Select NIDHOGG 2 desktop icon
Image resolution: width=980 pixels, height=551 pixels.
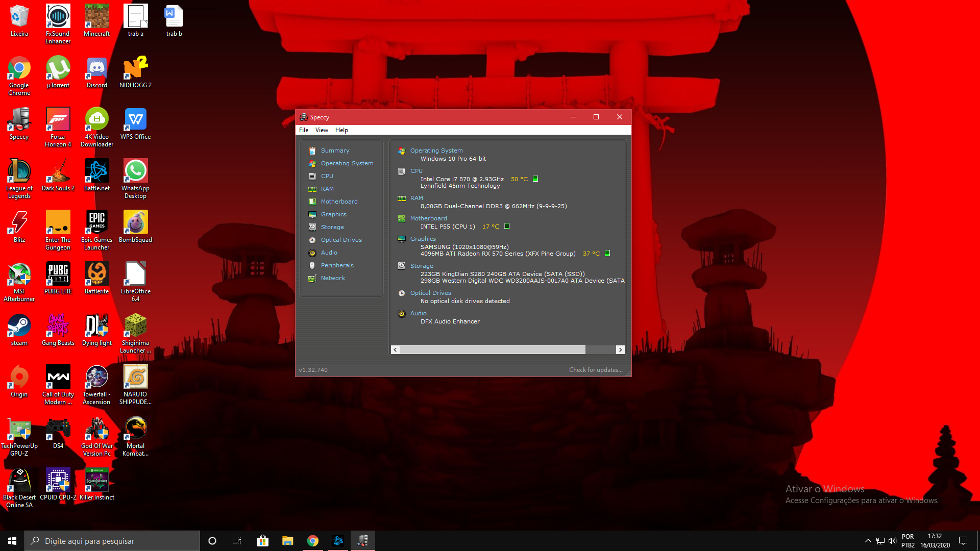pos(135,72)
